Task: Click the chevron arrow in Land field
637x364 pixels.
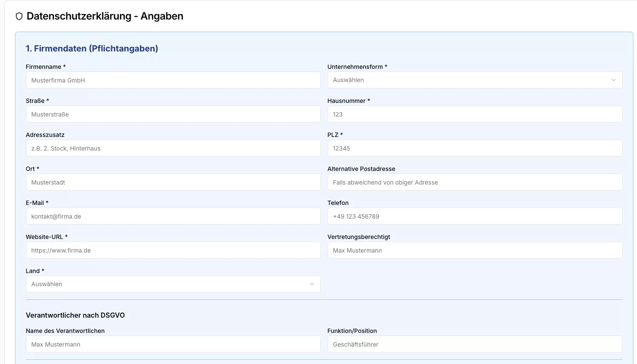Action: 311,284
